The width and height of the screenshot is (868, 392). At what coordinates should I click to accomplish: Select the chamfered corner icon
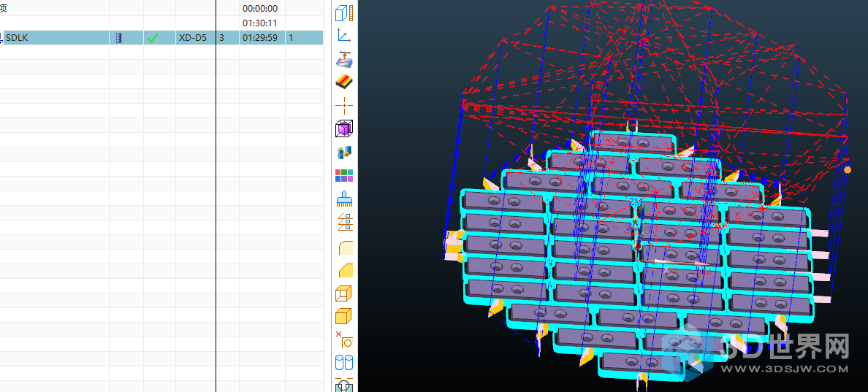(344, 270)
